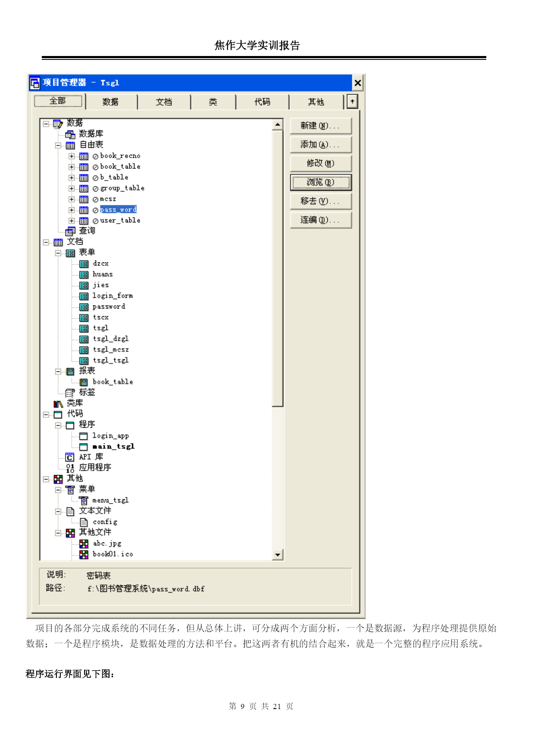535x756 pixels.
Task: Open the 类 tab
Action: click(x=213, y=102)
